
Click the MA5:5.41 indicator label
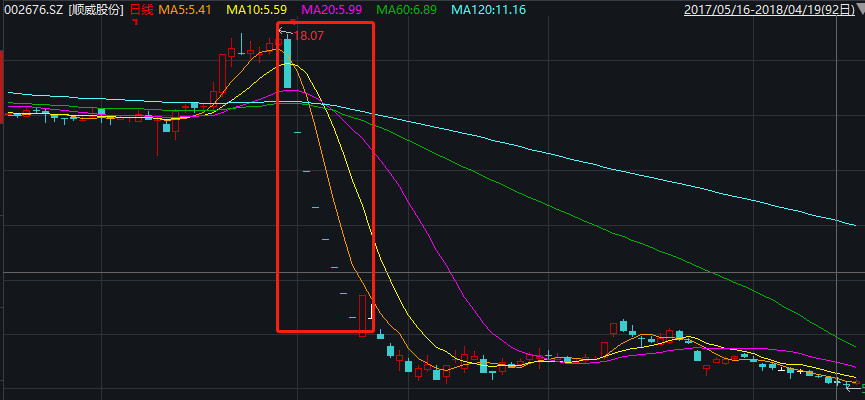[185, 9]
